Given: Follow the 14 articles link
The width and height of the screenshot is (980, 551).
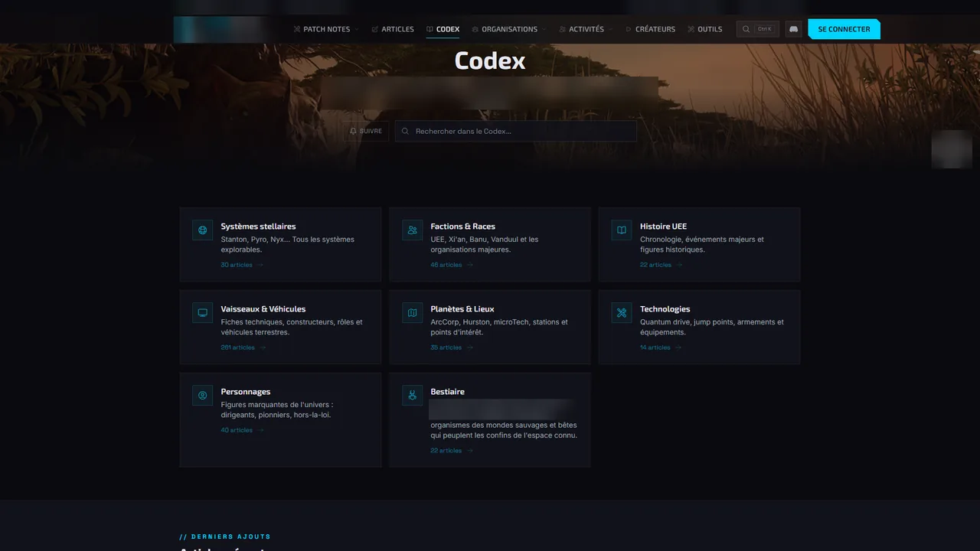Looking at the screenshot, I should [x=661, y=347].
